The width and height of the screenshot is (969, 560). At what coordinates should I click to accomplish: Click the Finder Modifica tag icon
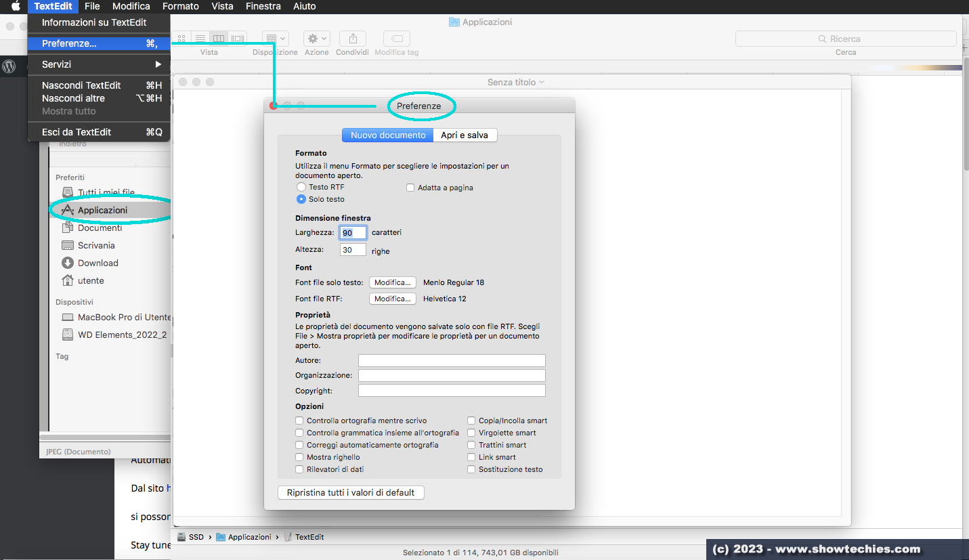[x=397, y=39]
